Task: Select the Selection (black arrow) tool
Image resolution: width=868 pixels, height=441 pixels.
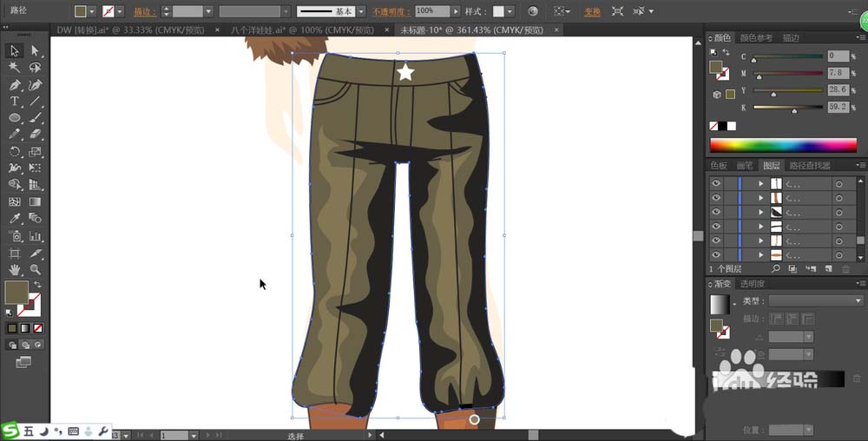Action: 15,50
